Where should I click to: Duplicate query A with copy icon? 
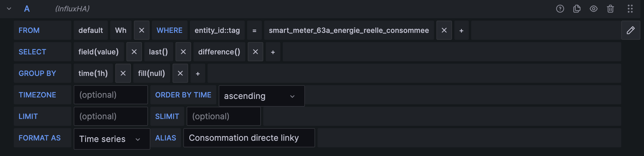click(x=577, y=9)
